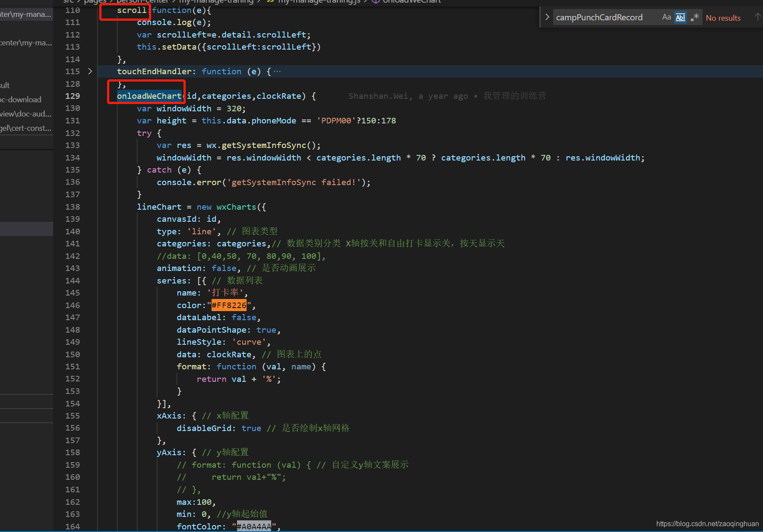Click 'dataPointShape' property on line 148
Image resolution: width=763 pixels, height=532 pixels.
[x=211, y=330]
